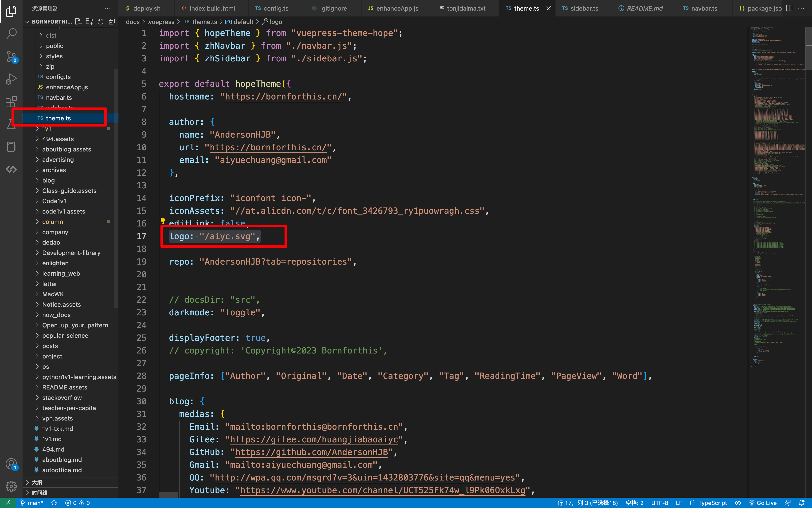812x508 pixels.
Task: Expand the zip folder
Action: click(70, 67)
